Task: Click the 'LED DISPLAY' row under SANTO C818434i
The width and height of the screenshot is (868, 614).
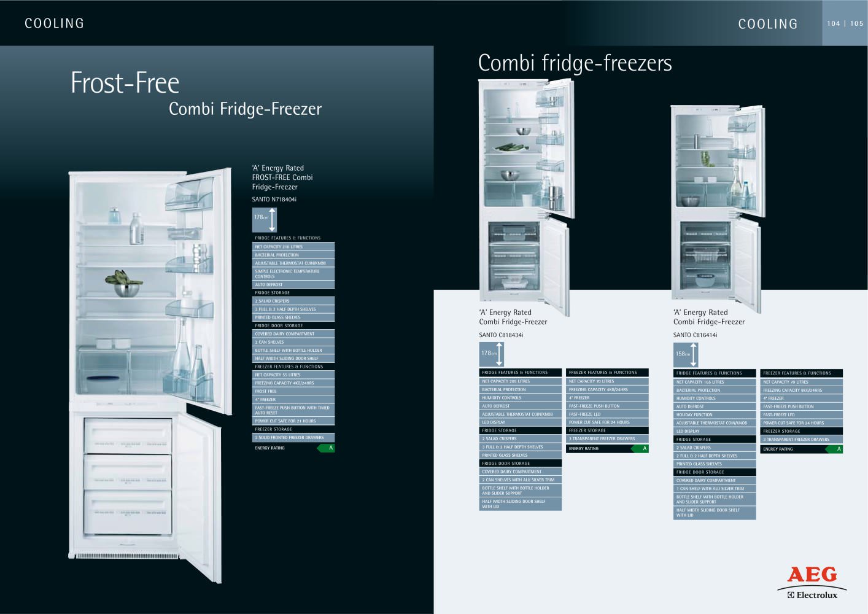Action: coord(521,422)
